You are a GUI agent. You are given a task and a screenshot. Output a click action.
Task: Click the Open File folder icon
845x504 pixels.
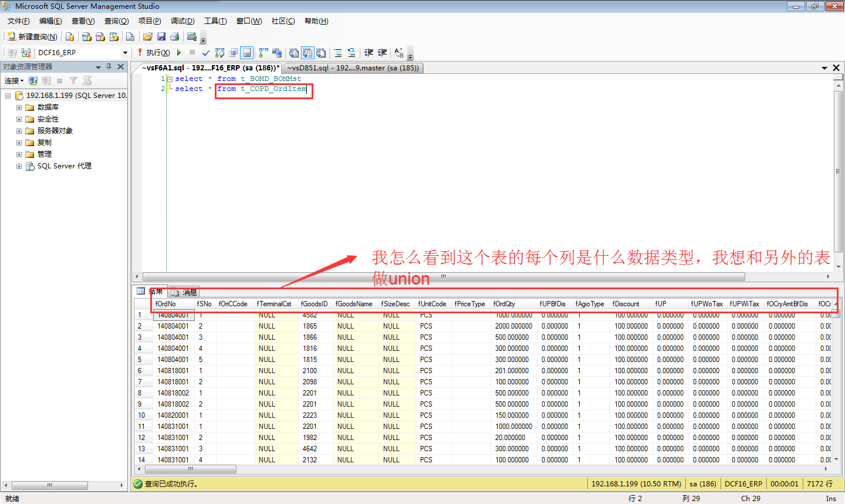click(x=148, y=36)
